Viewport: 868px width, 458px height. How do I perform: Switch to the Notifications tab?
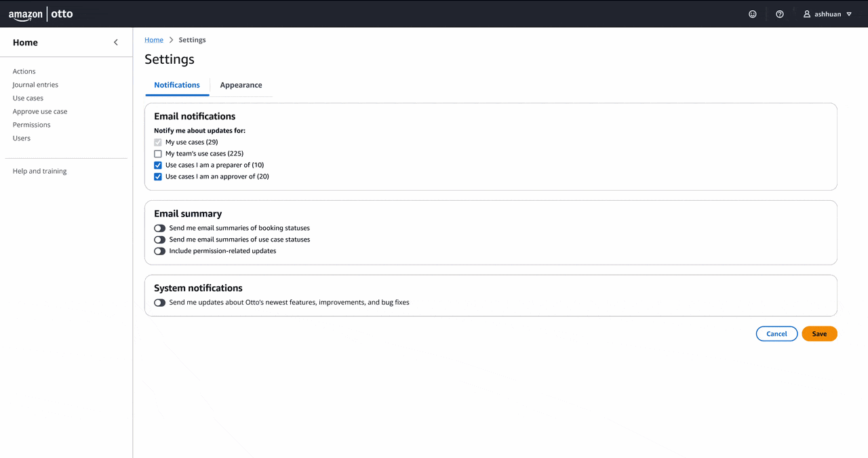point(177,85)
